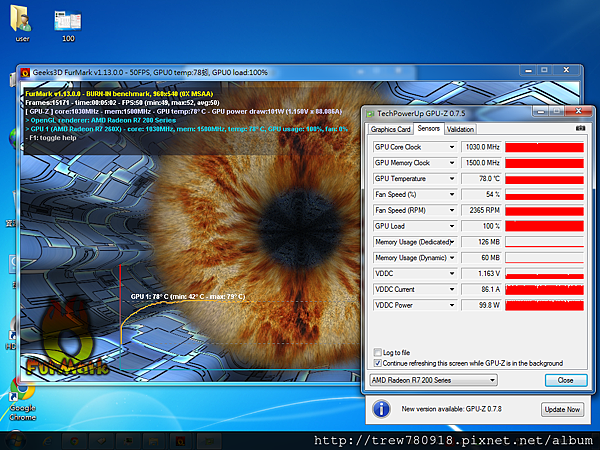The height and width of the screenshot is (450, 600).
Task: Click the 2365 RPM fan speed value
Action: tap(481, 210)
